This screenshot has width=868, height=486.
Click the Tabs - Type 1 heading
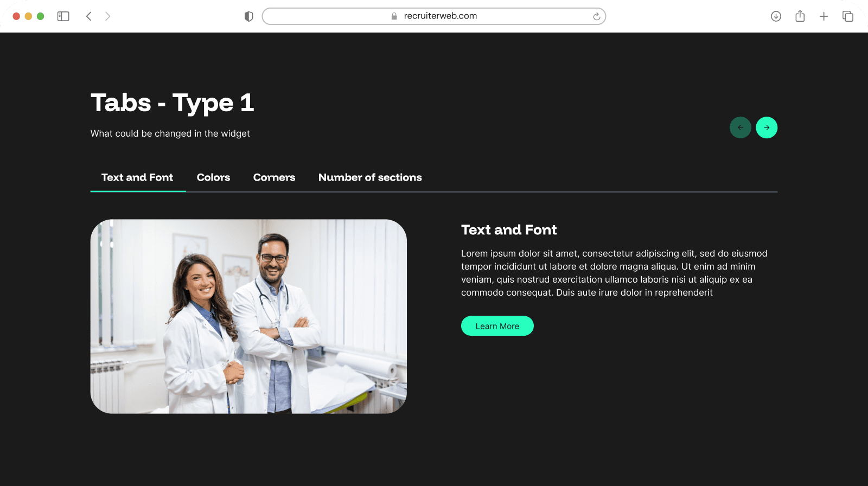[173, 103]
